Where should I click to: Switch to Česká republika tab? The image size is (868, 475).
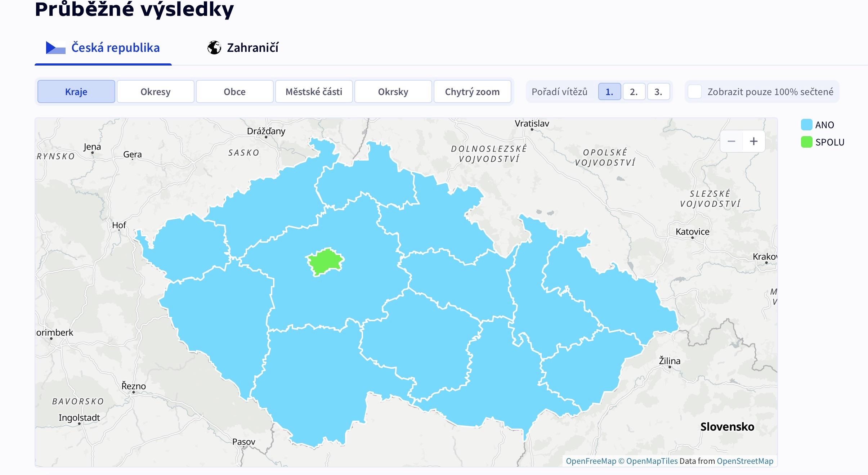tap(115, 48)
